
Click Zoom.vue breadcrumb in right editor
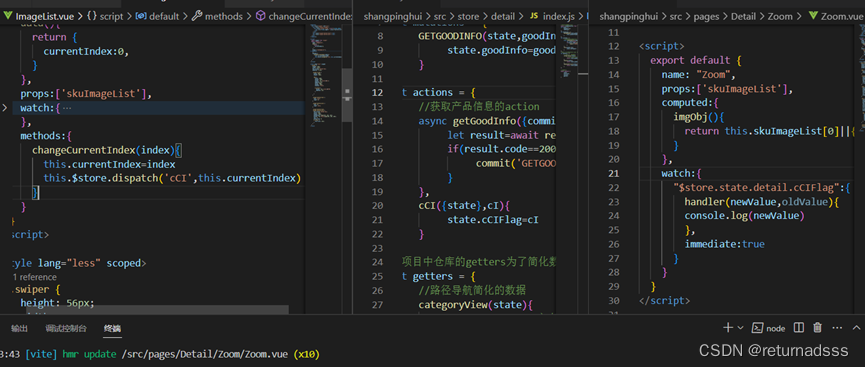tap(836, 17)
